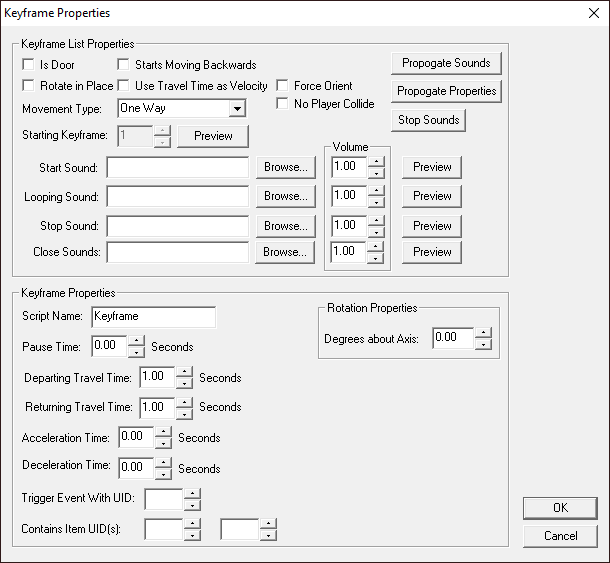This screenshot has height=563, width=610.
Task: Confirm dialog with OK button
Action: coord(560,508)
